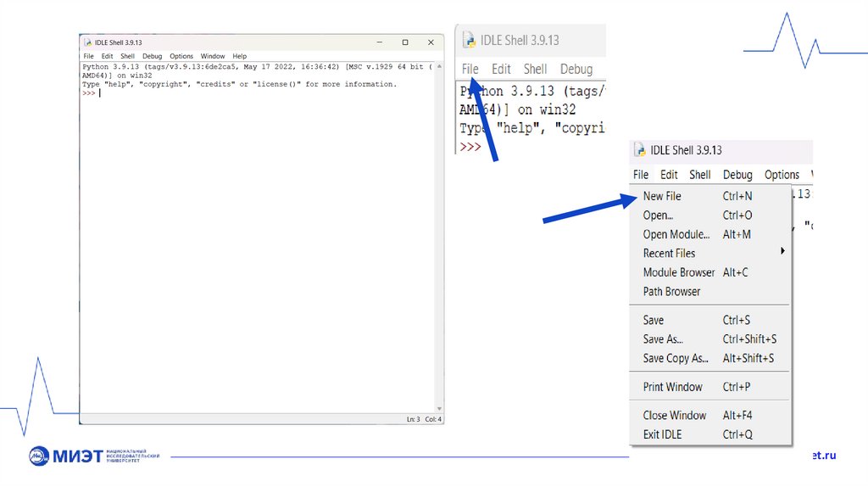Viewport: 868px width, 487px height.
Task: Click Edit in the right window's menu bar
Action: pos(669,175)
